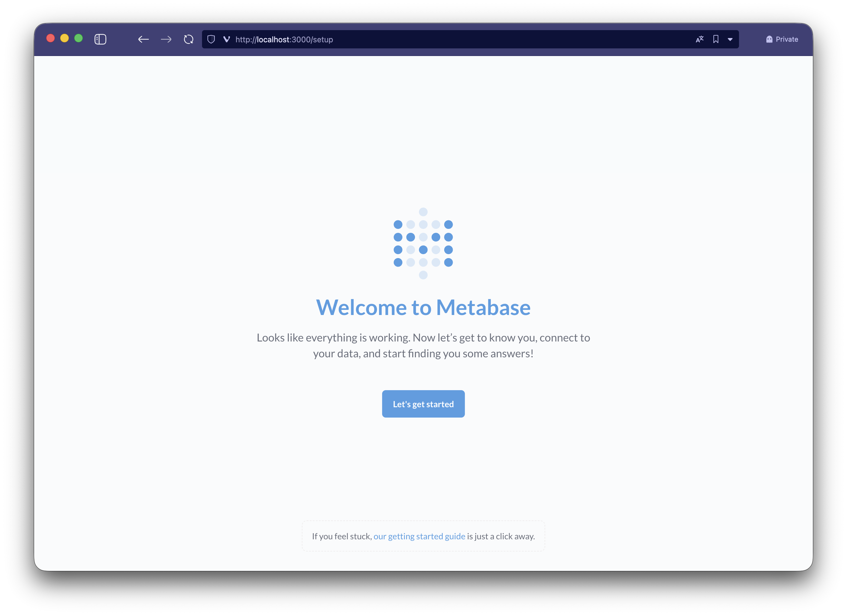Screen dimensions: 847x616
Task: Click the translate page icon
Action: 699,39
